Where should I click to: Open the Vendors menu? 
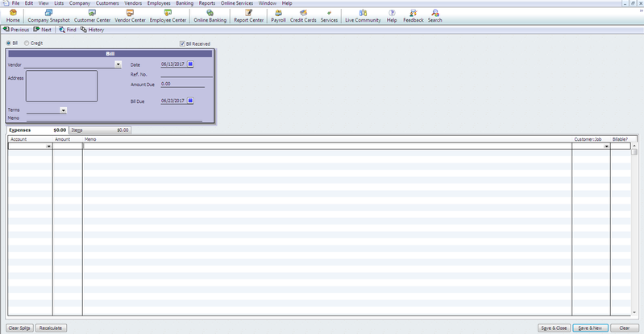tap(133, 3)
